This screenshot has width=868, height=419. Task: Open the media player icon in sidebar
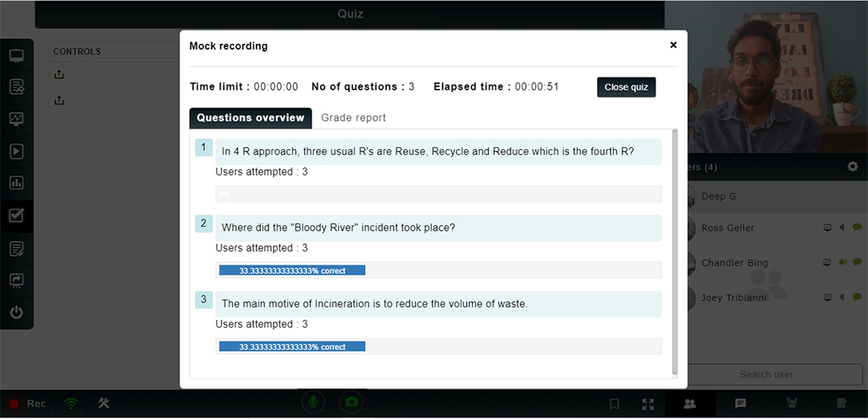click(16, 152)
